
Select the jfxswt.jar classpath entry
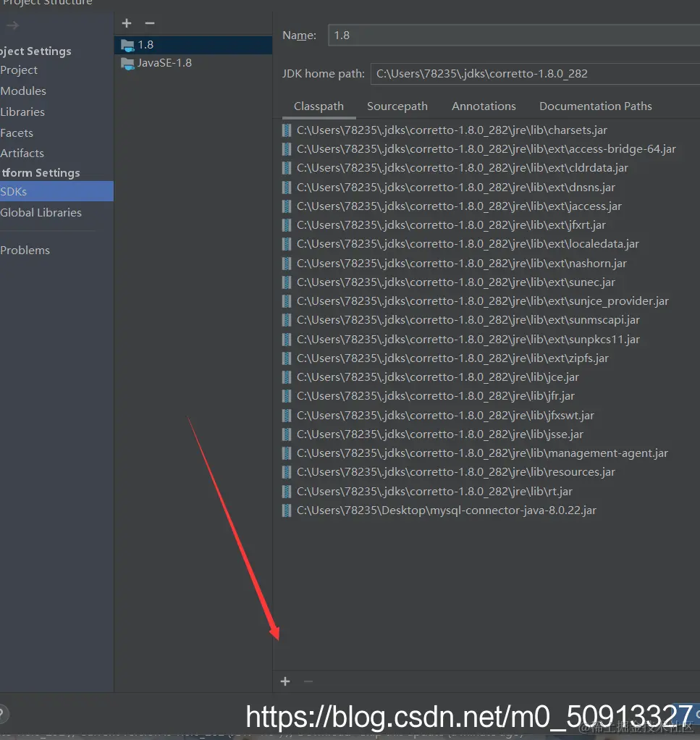tap(445, 416)
